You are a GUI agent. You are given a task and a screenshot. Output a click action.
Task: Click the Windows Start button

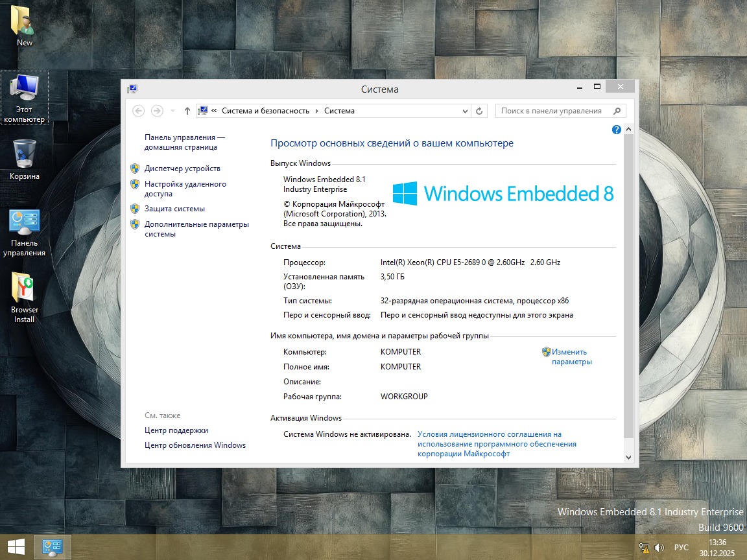tap(16, 546)
